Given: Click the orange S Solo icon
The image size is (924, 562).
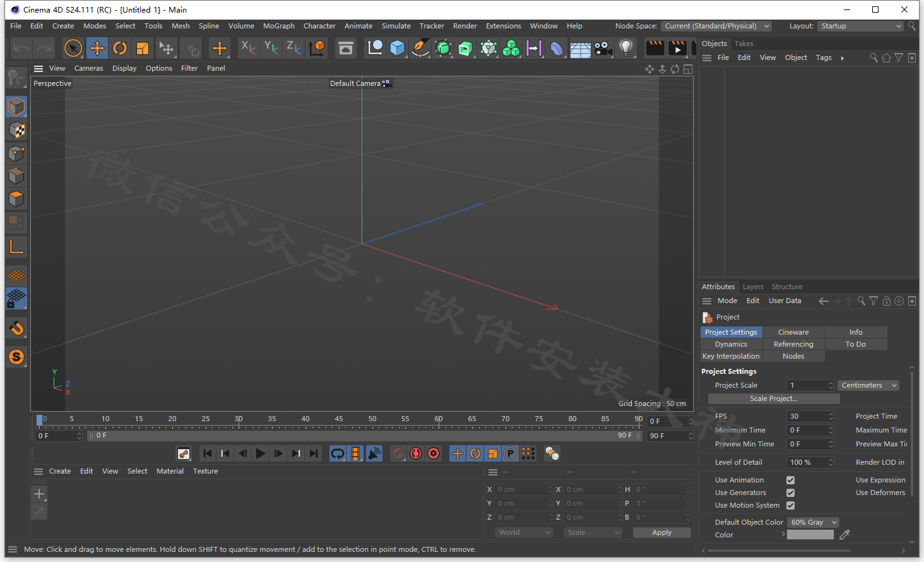Looking at the screenshot, I should pyautogui.click(x=16, y=357).
